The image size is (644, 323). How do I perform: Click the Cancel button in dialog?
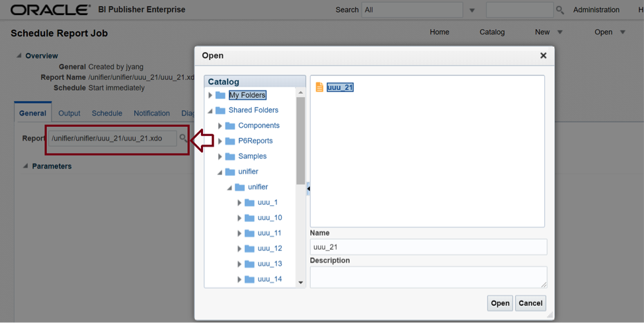(x=530, y=303)
